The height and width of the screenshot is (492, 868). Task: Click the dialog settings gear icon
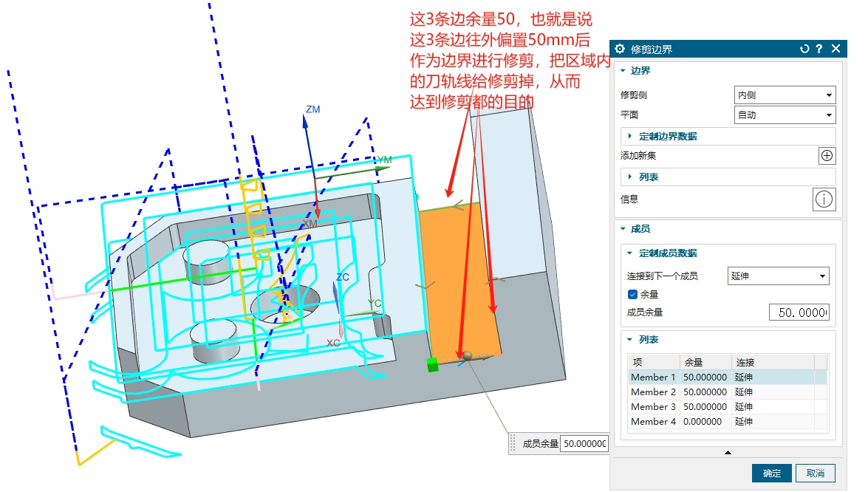tap(620, 49)
